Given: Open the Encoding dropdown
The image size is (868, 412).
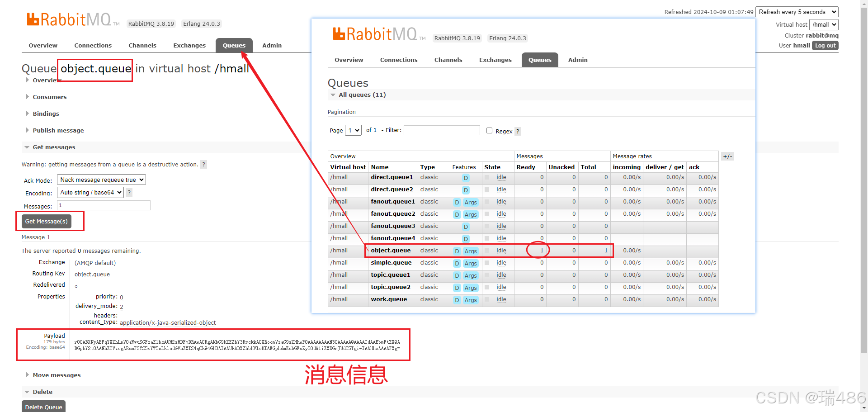Looking at the screenshot, I should click(90, 193).
